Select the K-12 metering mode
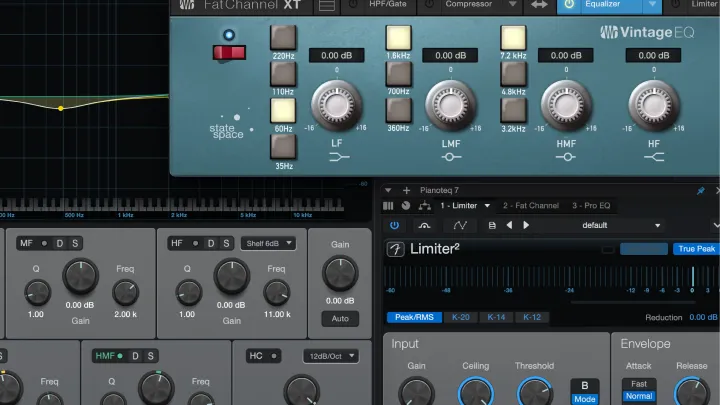The width and height of the screenshot is (720, 405). 532,317
